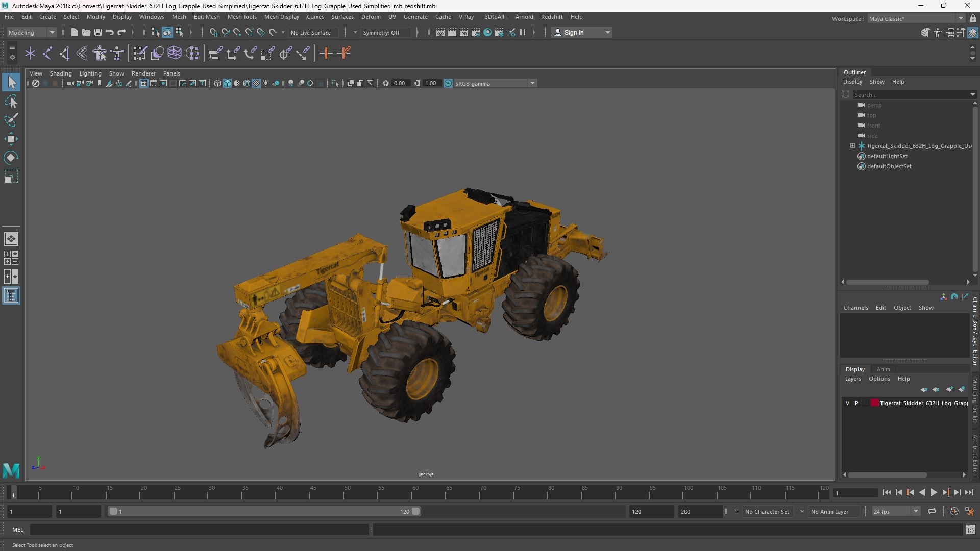Toggle layer playback P box
The width and height of the screenshot is (980, 551).
click(x=856, y=403)
